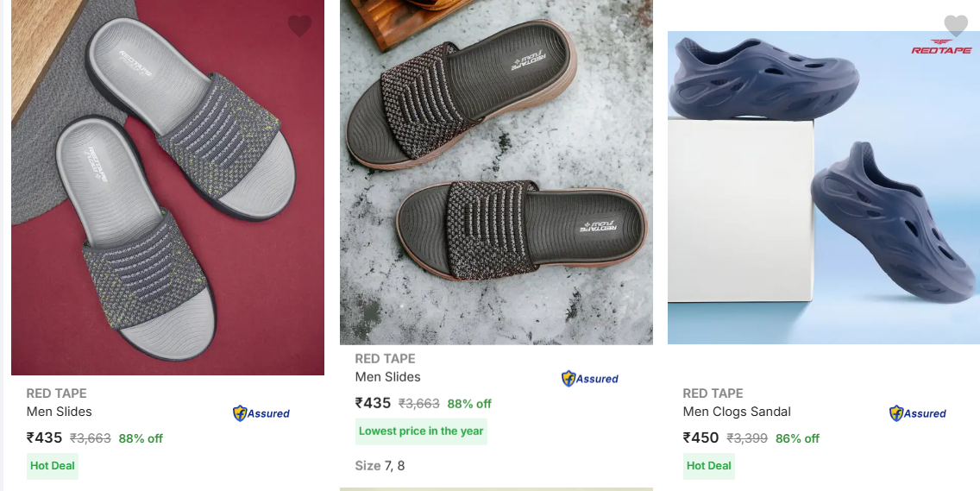
Task: Open Men Slides title under brown slides
Action: pyautogui.click(x=388, y=377)
